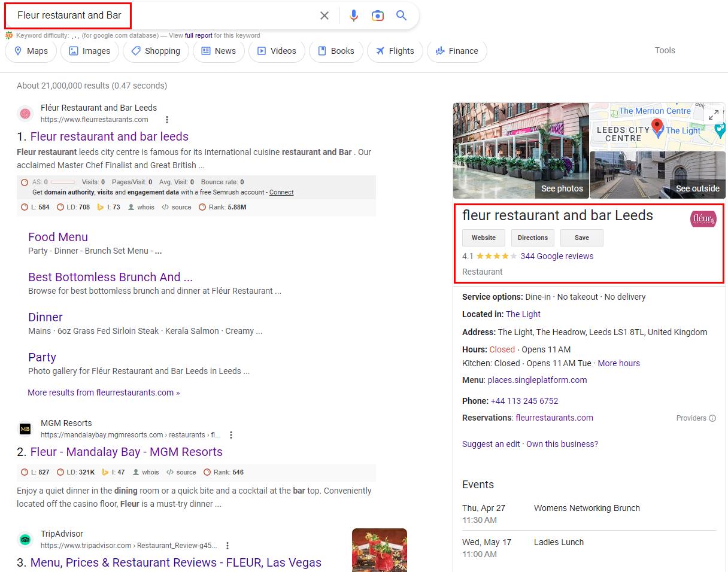Open the News filter
This screenshot has width=728, height=572.
tap(219, 51)
